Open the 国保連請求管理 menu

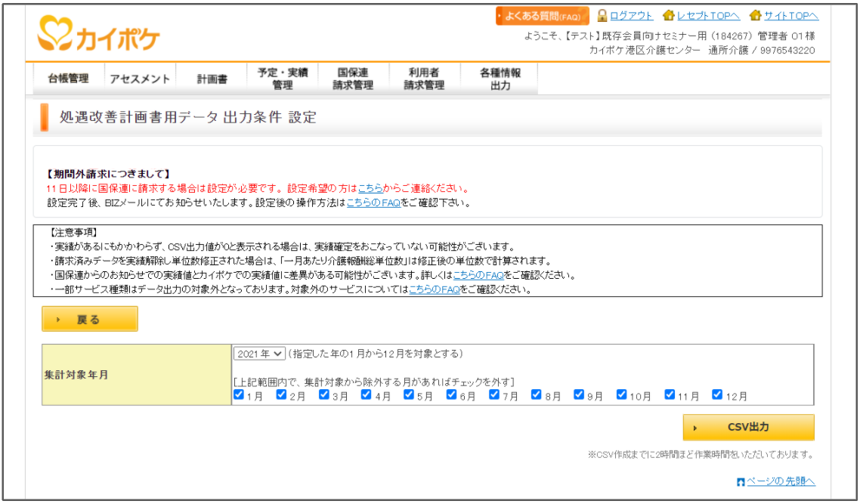[353, 79]
